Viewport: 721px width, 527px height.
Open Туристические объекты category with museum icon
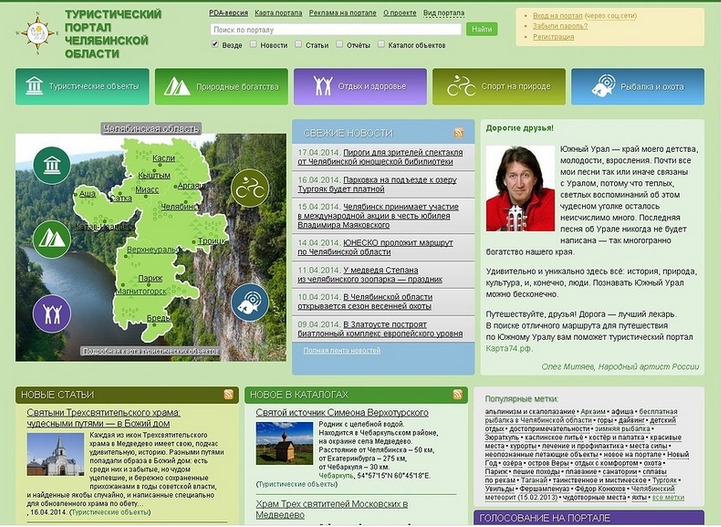(82, 86)
